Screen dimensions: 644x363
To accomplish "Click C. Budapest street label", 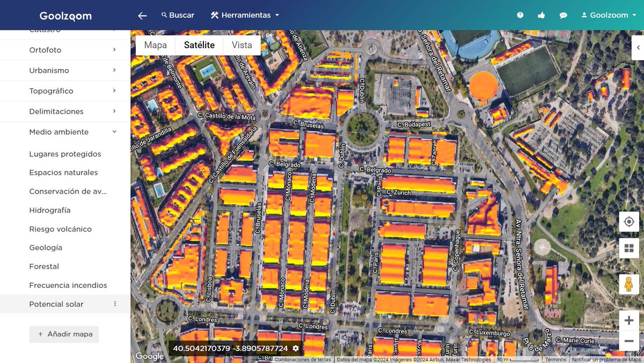I will [x=414, y=124].
